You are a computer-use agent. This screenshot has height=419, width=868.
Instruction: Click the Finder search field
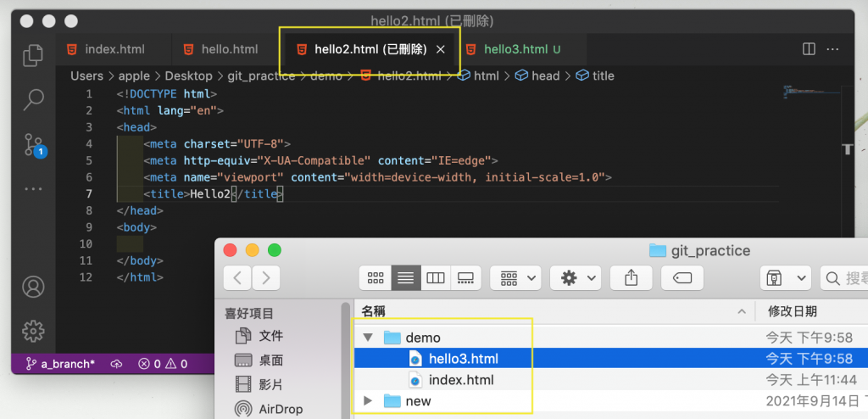(x=843, y=277)
